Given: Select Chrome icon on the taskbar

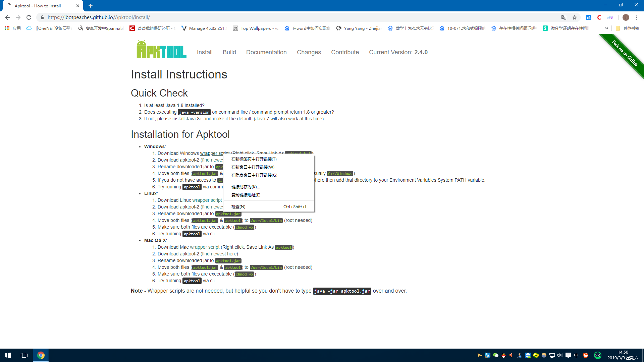Looking at the screenshot, I should (x=41, y=355).
